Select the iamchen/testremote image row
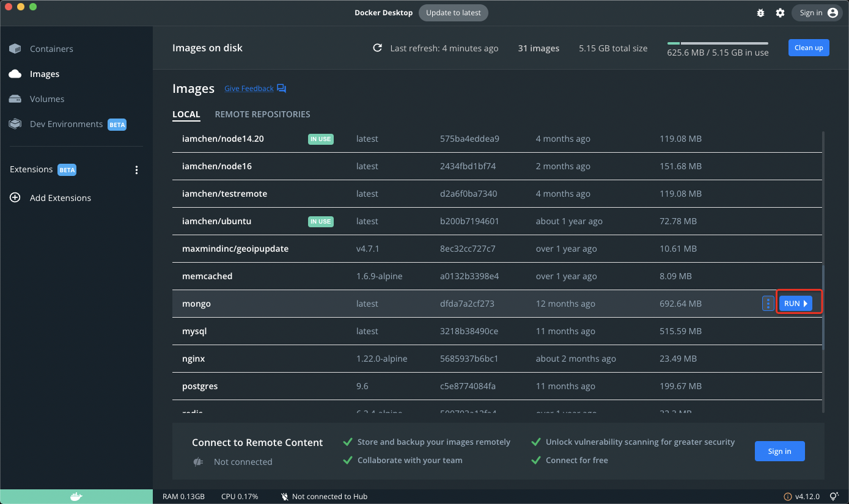849x504 pixels. (497, 194)
